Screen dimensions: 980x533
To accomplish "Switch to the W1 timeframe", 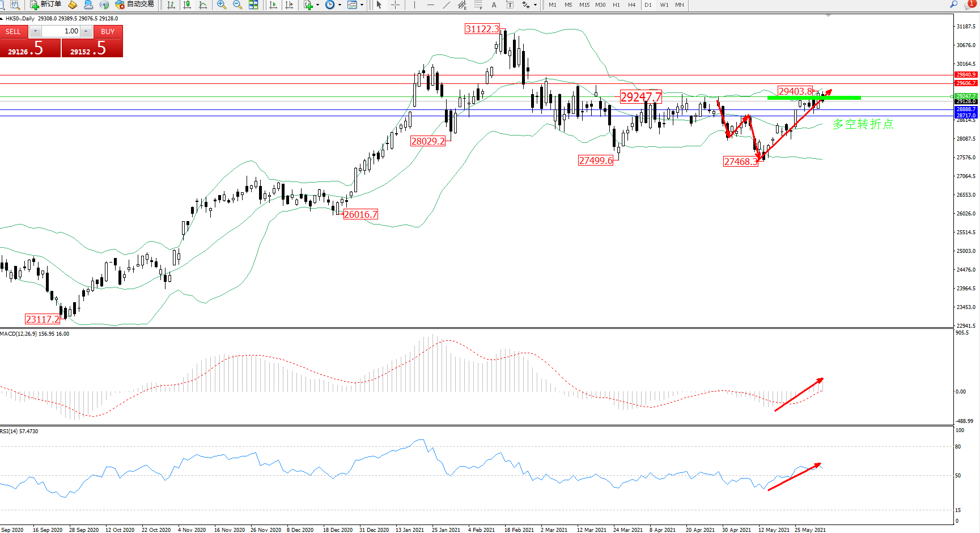I will tap(664, 5).
